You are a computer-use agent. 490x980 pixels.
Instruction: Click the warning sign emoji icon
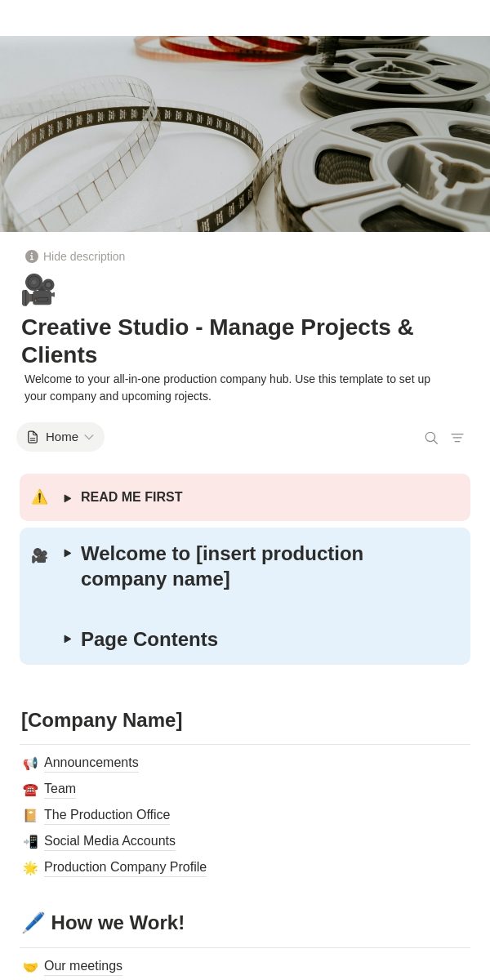point(39,497)
